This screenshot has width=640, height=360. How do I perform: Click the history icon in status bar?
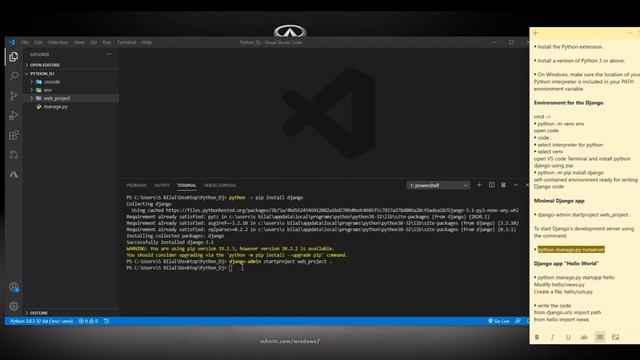coord(107,321)
